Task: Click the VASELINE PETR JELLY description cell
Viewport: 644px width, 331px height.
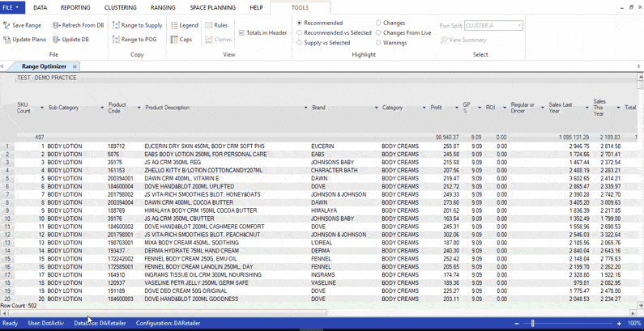Action: tap(196, 283)
